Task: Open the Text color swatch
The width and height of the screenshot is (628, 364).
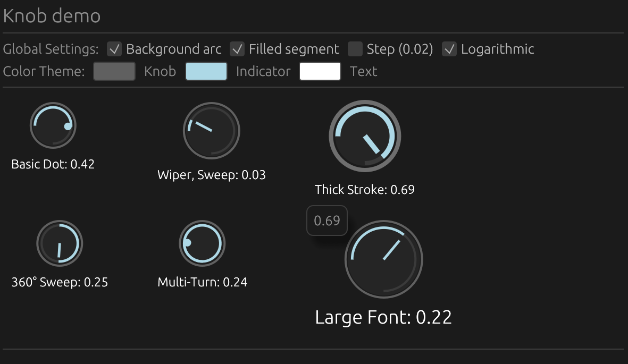Action: [320, 71]
